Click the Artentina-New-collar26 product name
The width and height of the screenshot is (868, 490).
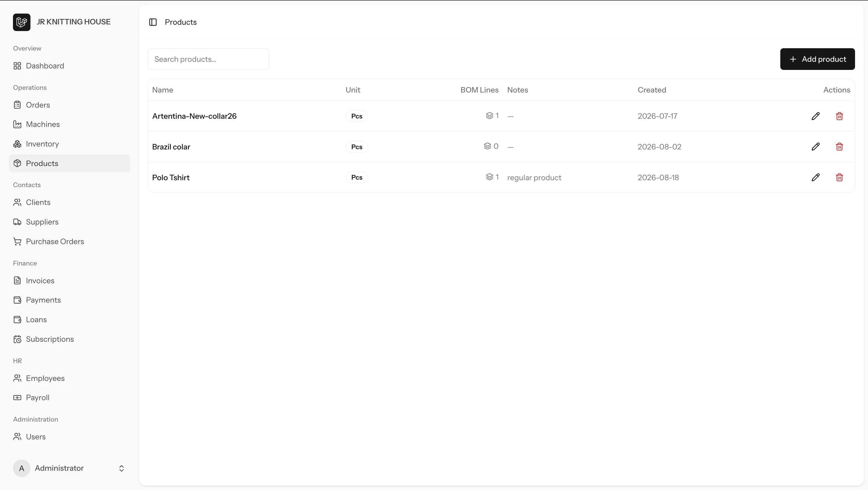pos(194,116)
